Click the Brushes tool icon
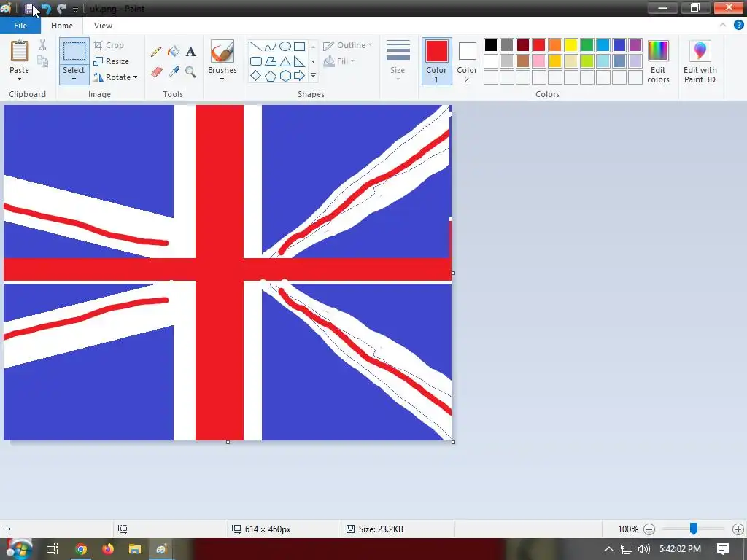Viewport: 747px width, 560px height. (222, 52)
